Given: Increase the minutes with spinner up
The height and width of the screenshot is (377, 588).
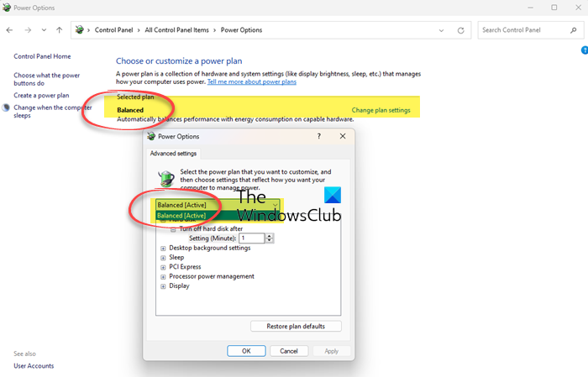Looking at the screenshot, I should click(x=270, y=236).
